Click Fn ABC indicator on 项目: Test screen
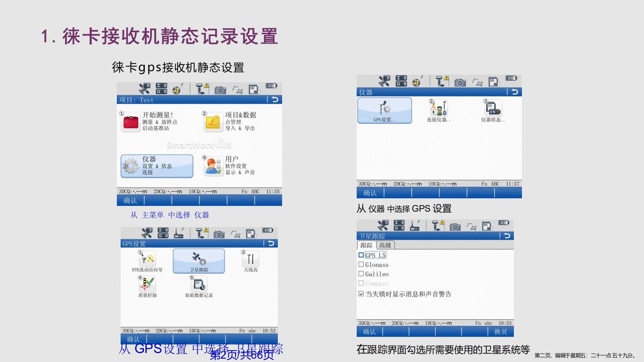The image size is (644, 362). pyautogui.click(x=250, y=191)
